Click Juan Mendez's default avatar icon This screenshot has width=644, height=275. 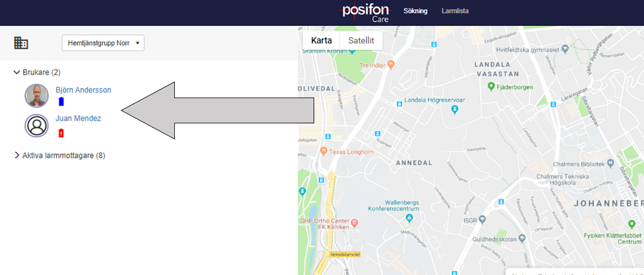click(x=36, y=125)
